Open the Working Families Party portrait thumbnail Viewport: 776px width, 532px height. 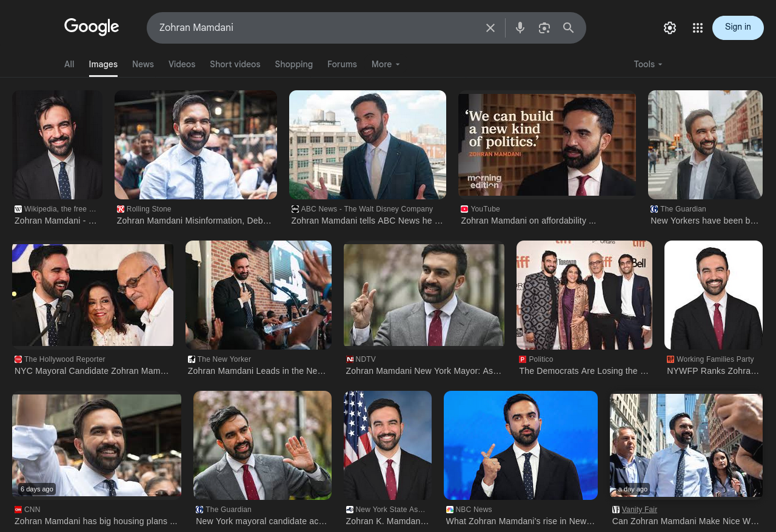click(714, 295)
